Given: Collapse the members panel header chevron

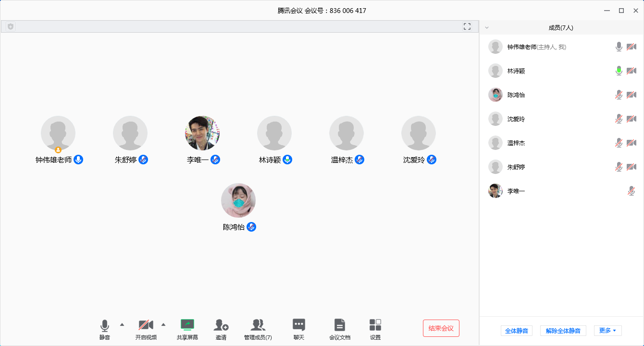Looking at the screenshot, I should click(487, 28).
